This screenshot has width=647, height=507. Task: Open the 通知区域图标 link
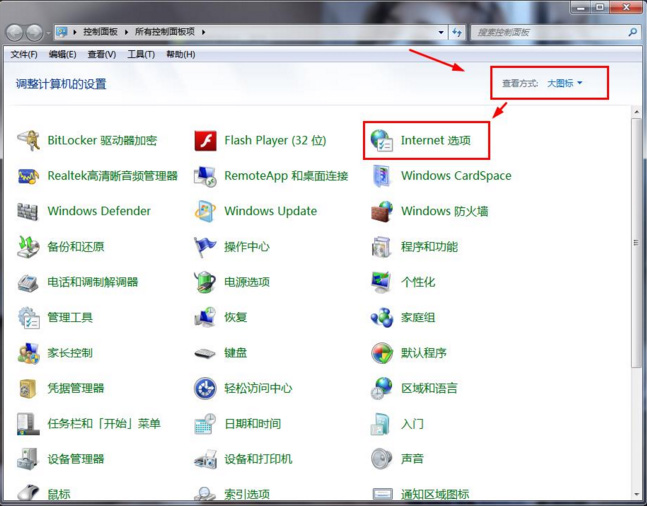[x=435, y=494]
